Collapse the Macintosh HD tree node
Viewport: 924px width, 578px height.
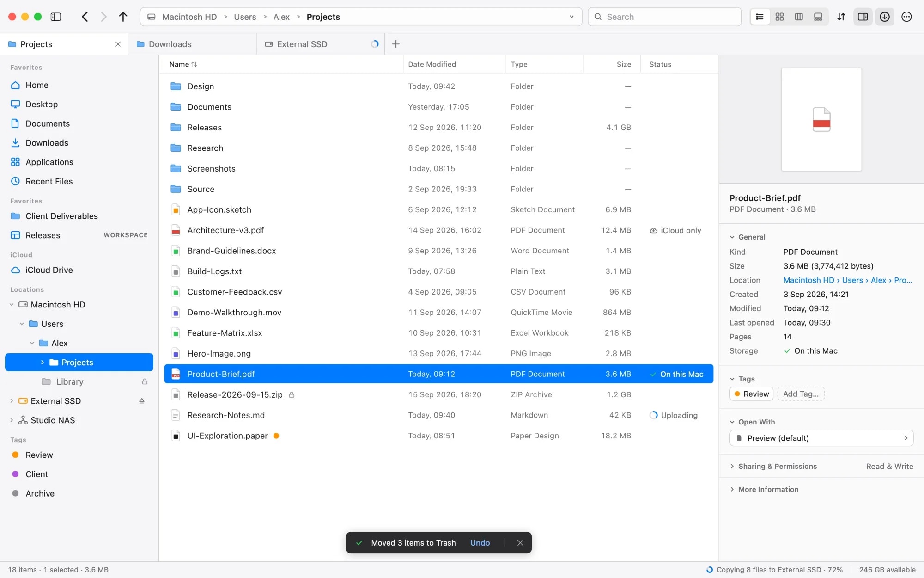click(12, 305)
